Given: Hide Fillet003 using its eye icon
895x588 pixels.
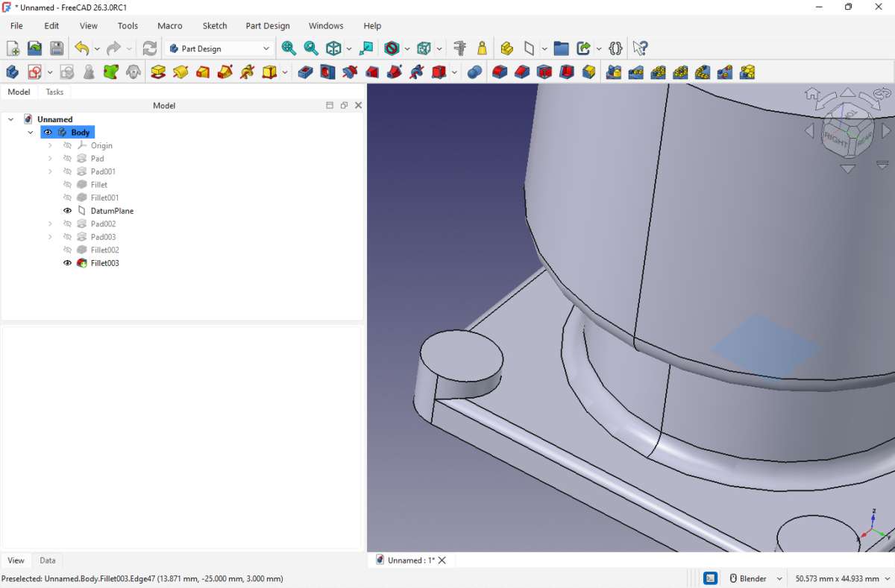Looking at the screenshot, I should point(68,263).
